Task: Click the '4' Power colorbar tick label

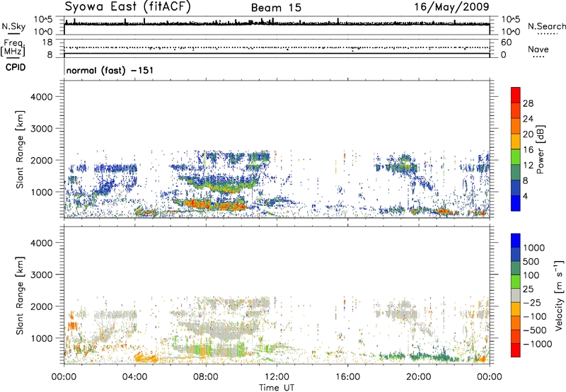Action: (526, 197)
